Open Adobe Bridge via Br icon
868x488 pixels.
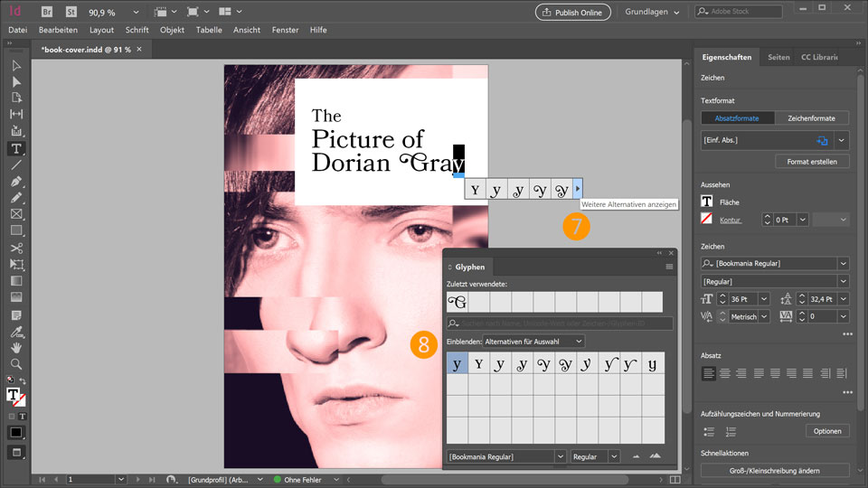[x=47, y=12]
